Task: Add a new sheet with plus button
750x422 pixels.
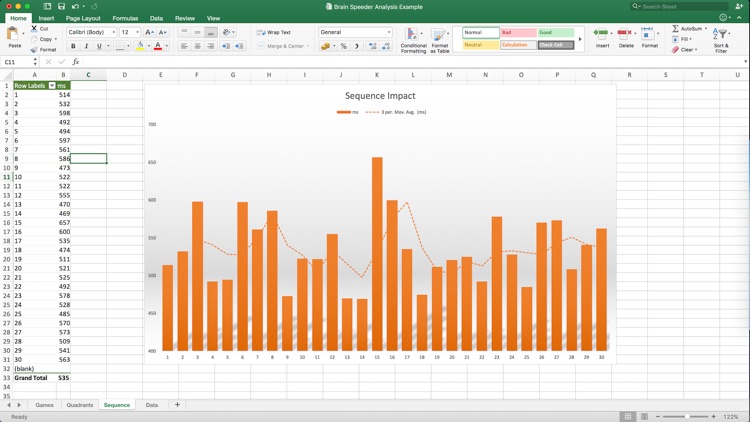Action: point(177,405)
